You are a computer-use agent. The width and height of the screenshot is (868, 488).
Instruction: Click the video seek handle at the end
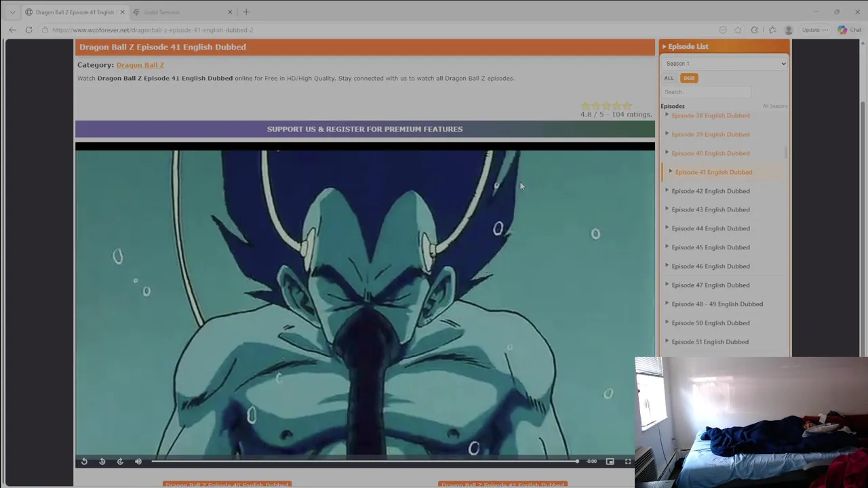(x=577, y=462)
